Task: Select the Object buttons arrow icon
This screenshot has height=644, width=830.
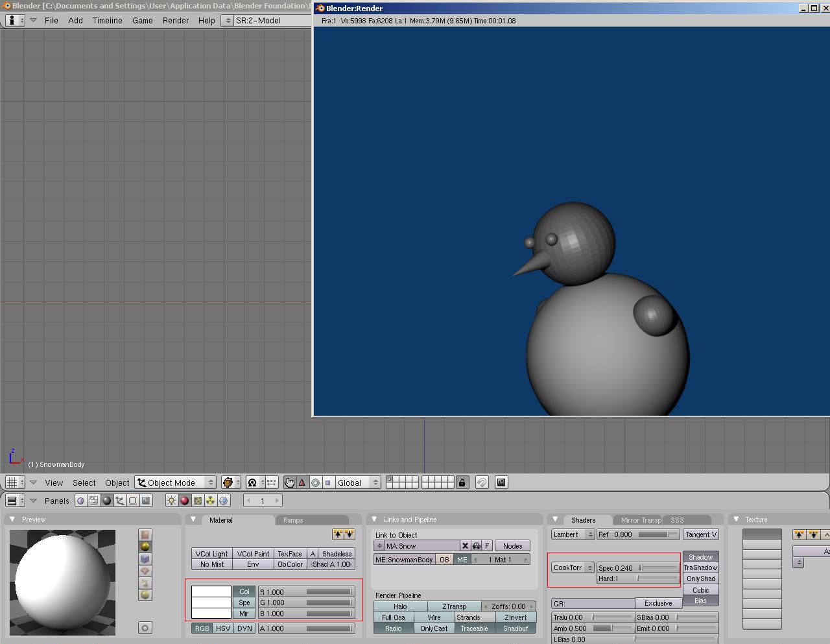Action: click(x=120, y=500)
